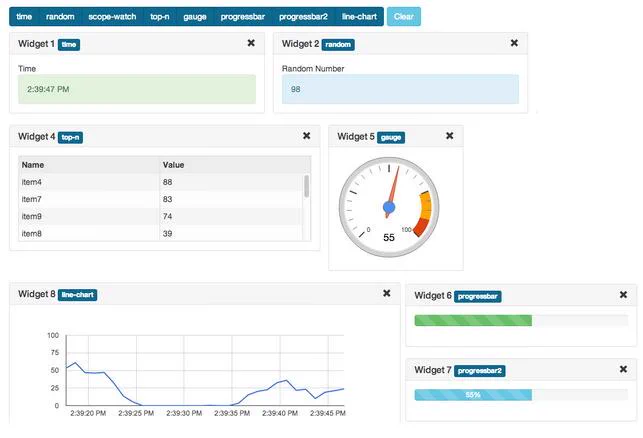Add a gauge widget from the toolbar

coord(195,17)
